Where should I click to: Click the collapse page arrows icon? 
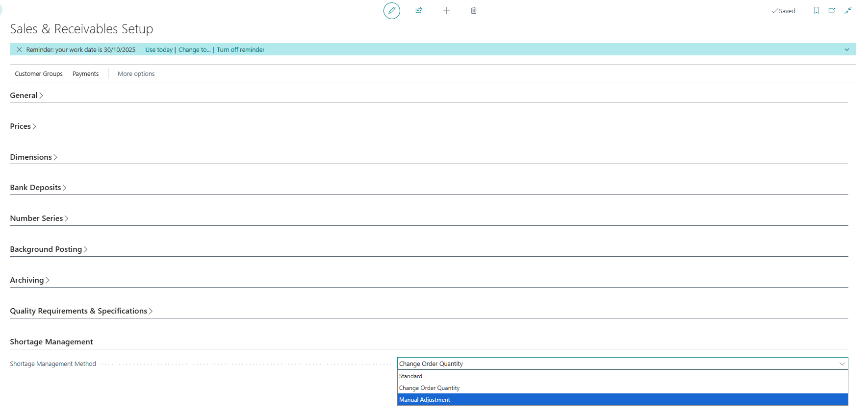[848, 10]
